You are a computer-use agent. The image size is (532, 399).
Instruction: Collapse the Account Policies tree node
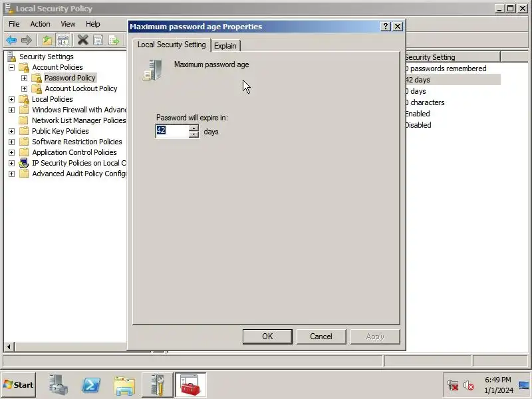(x=11, y=67)
